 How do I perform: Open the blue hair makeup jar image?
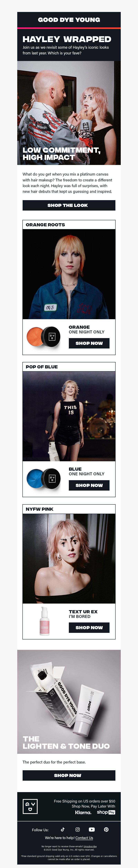43,478
